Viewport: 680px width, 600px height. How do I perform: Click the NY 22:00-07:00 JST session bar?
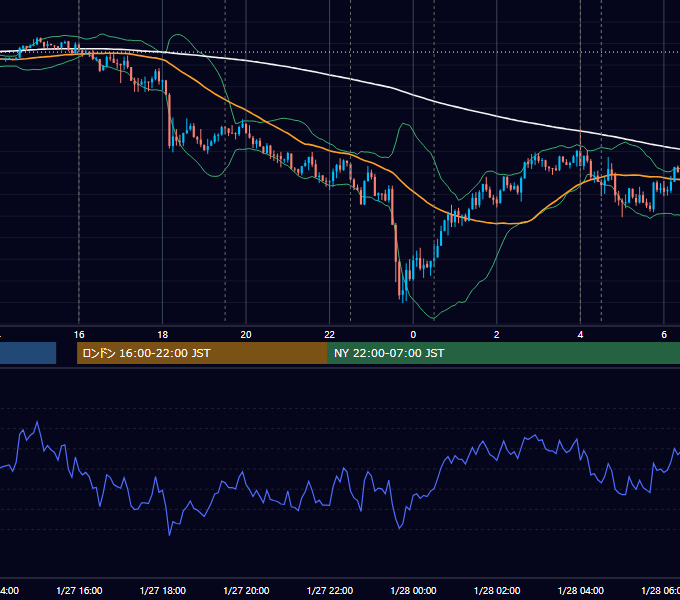pyautogui.click(x=503, y=353)
